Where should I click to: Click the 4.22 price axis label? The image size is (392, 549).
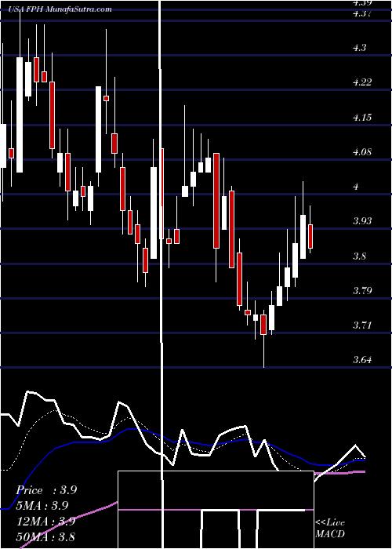(x=362, y=82)
